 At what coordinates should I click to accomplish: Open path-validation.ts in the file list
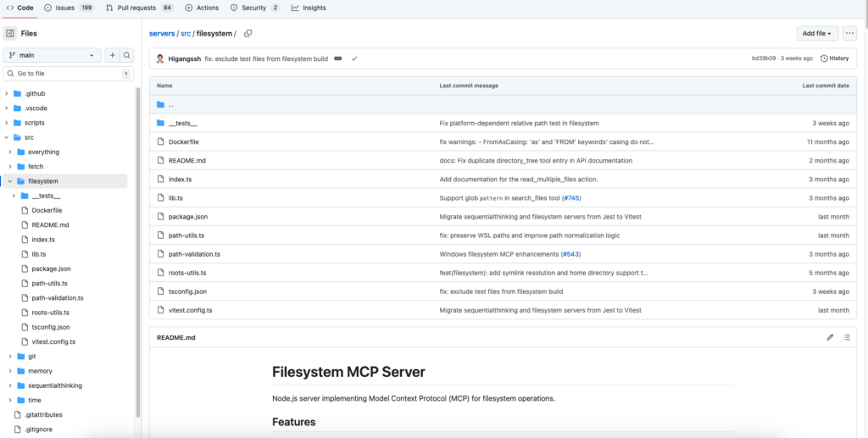pyautogui.click(x=194, y=254)
